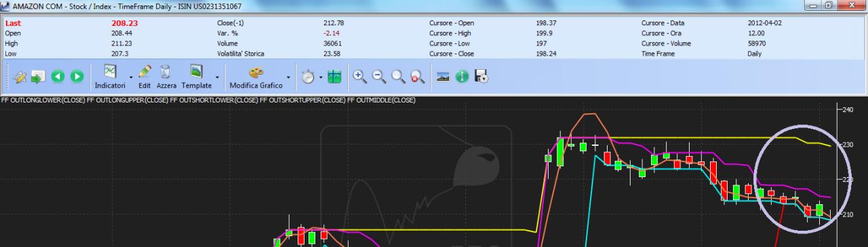This screenshot has width=868, height=247.
Task: Click the green split-chart icon
Action: (x=334, y=77)
